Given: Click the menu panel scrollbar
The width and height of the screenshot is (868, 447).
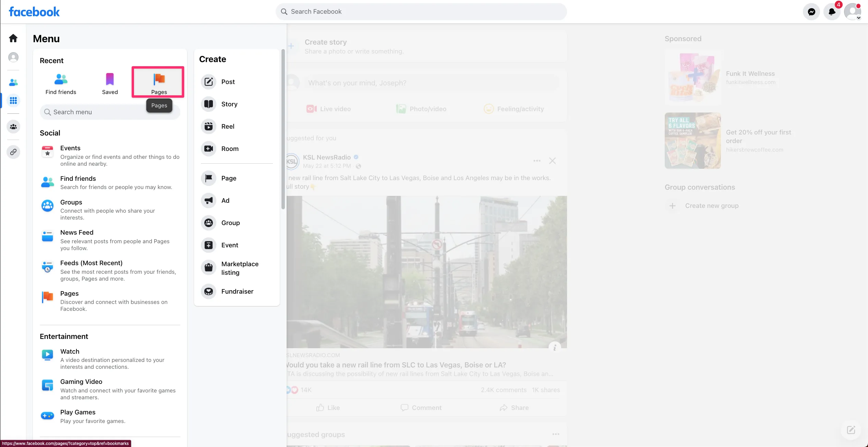Looking at the screenshot, I should 283,129.
